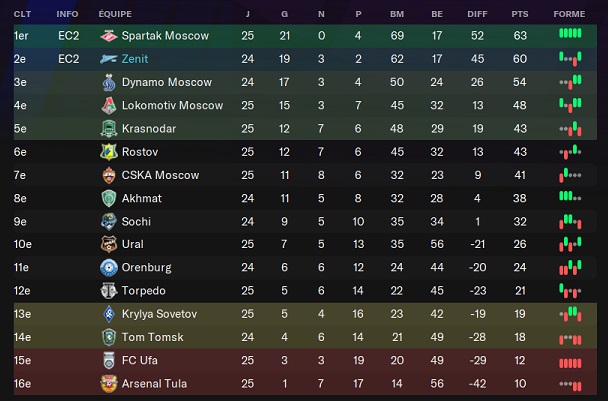This screenshot has width=608, height=401.
Task: Open the Sochi team page link
Action: click(136, 221)
